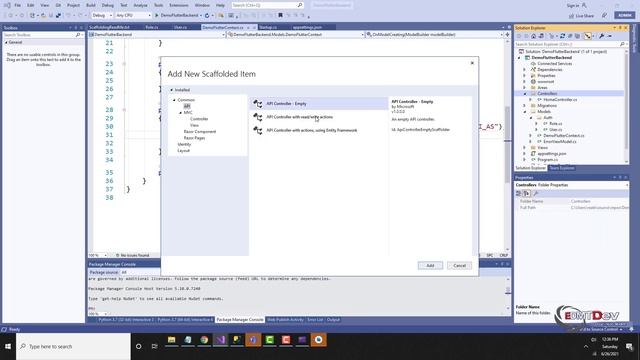The image size is (640, 360).
Task: Select Razor Pages category
Action: (194, 138)
